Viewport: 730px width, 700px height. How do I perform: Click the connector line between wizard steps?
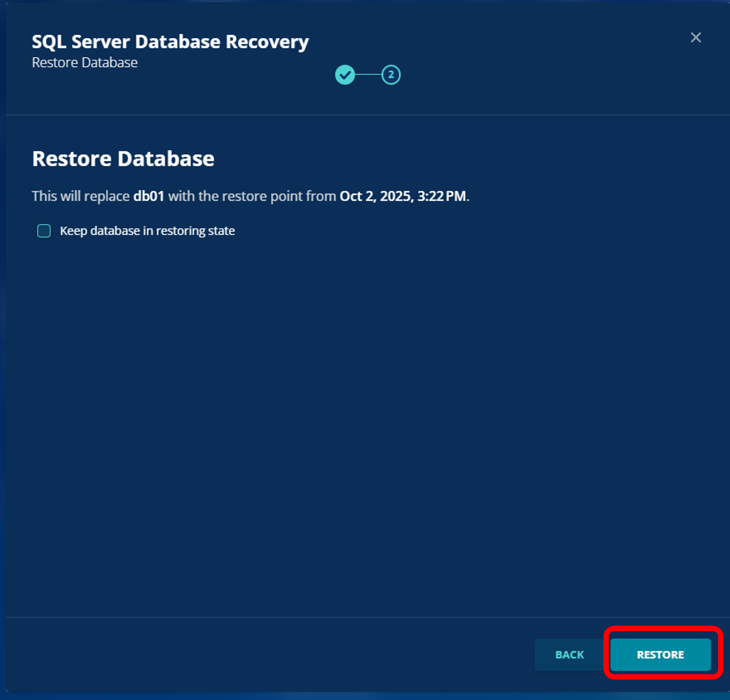(x=368, y=75)
